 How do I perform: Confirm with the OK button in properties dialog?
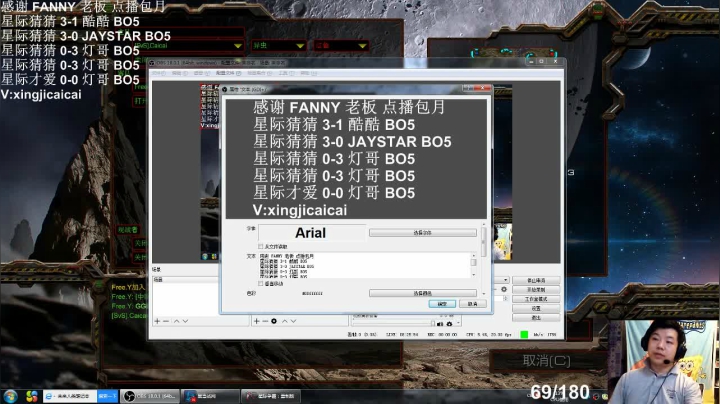coord(442,304)
